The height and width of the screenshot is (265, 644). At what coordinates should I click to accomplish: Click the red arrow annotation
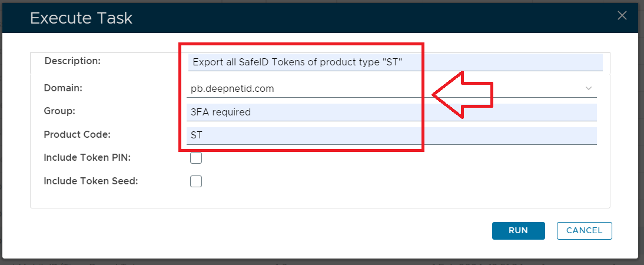462,94
